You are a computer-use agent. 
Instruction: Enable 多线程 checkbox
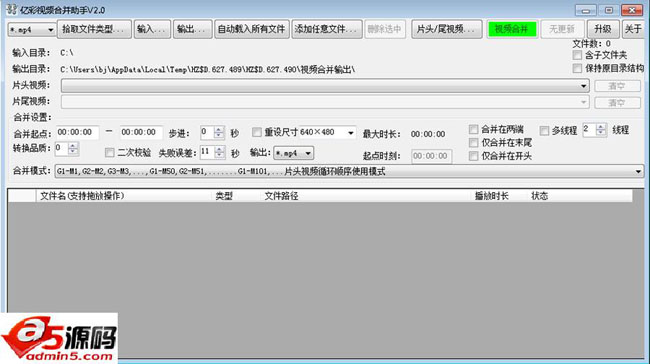[x=544, y=131]
